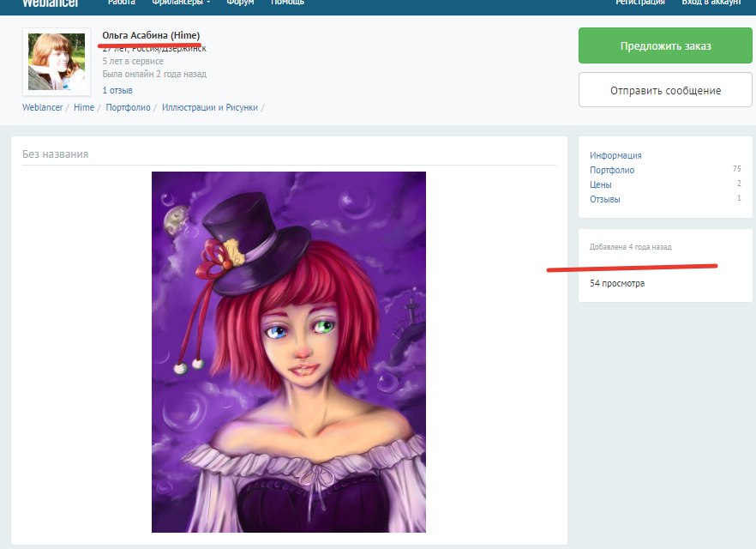Open Цены in the sidebar
The height and width of the screenshot is (549, 756).
tap(601, 184)
